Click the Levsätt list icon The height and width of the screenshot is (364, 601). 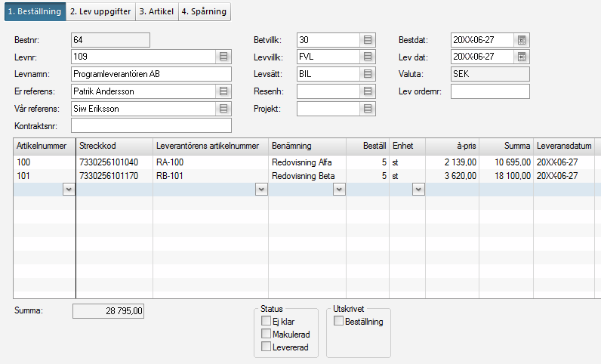click(368, 74)
